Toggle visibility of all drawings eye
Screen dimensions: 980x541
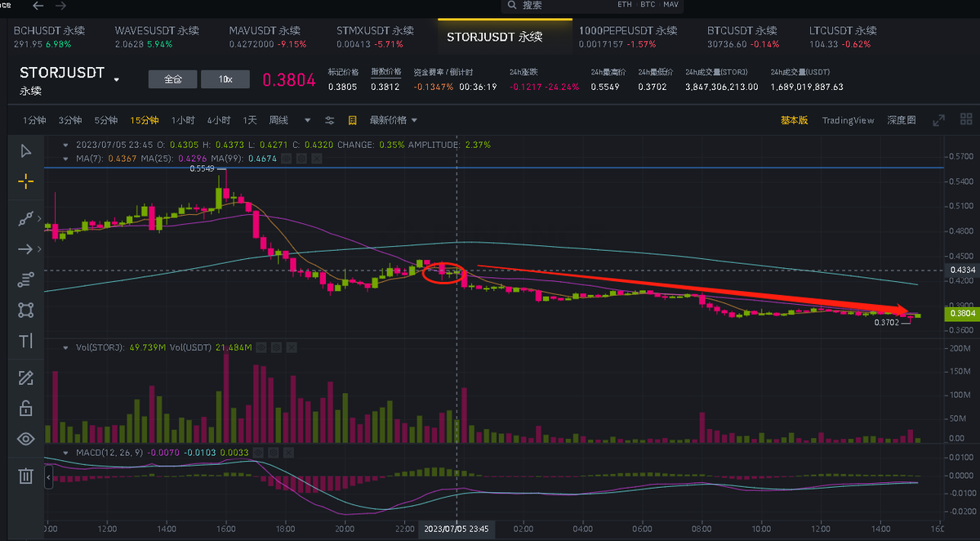26,439
